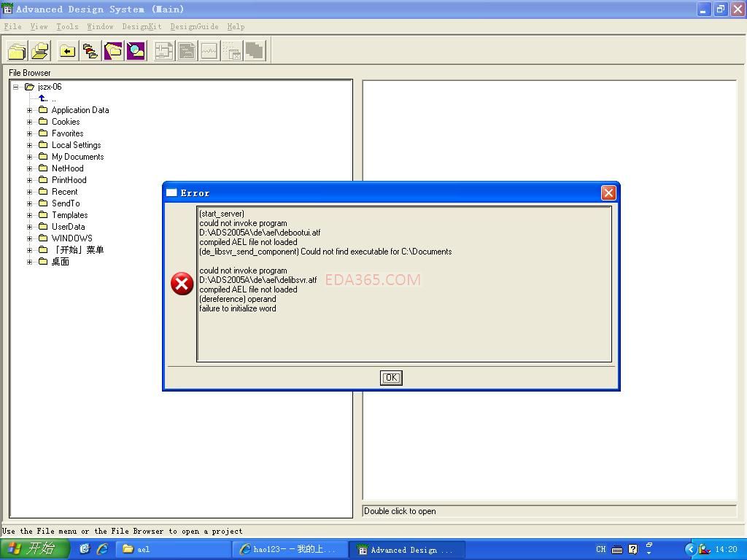Screen dimensions: 747x560
Task: Click the New Schematic window toolbar icon
Action: (164, 50)
